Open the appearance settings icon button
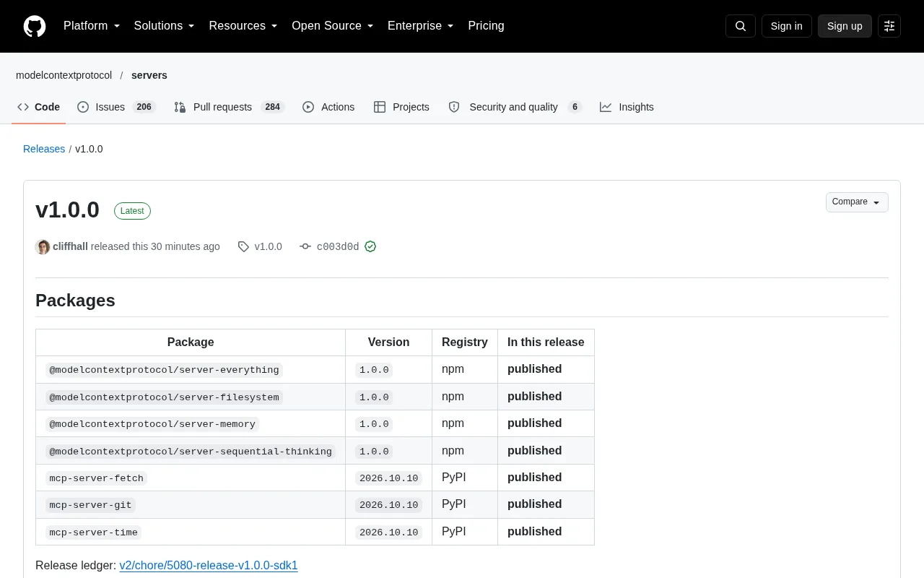The width and height of the screenshot is (924, 578). point(889,26)
